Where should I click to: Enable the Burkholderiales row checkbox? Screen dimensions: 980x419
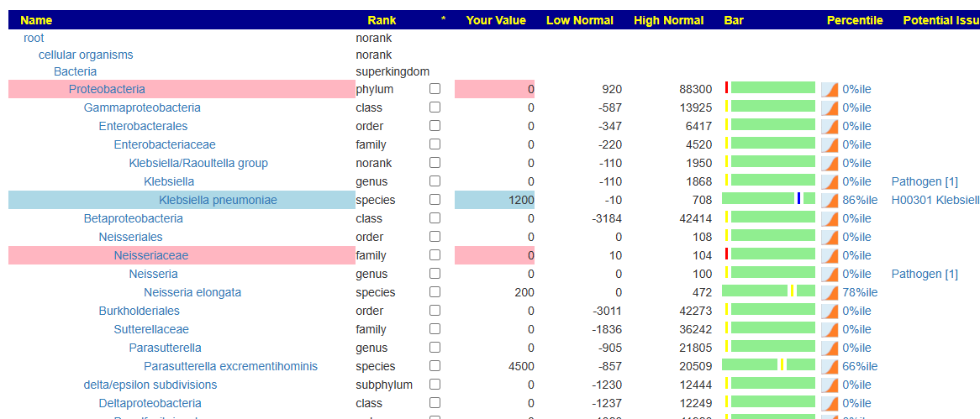click(435, 311)
